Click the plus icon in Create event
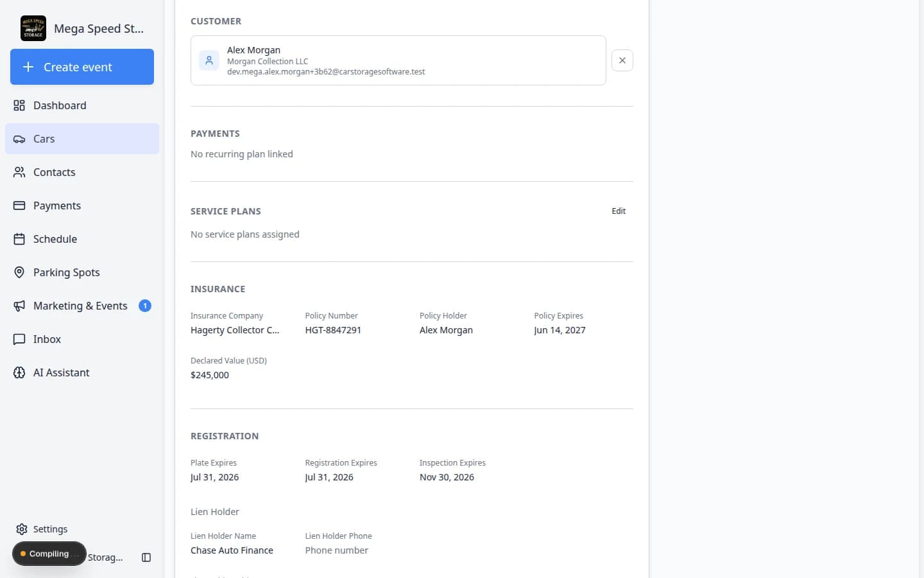 pos(28,67)
